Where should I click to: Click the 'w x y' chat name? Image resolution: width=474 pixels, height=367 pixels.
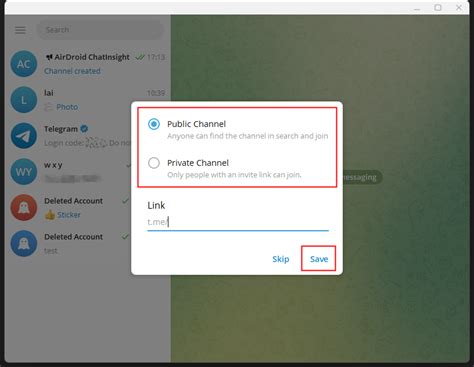click(x=53, y=165)
